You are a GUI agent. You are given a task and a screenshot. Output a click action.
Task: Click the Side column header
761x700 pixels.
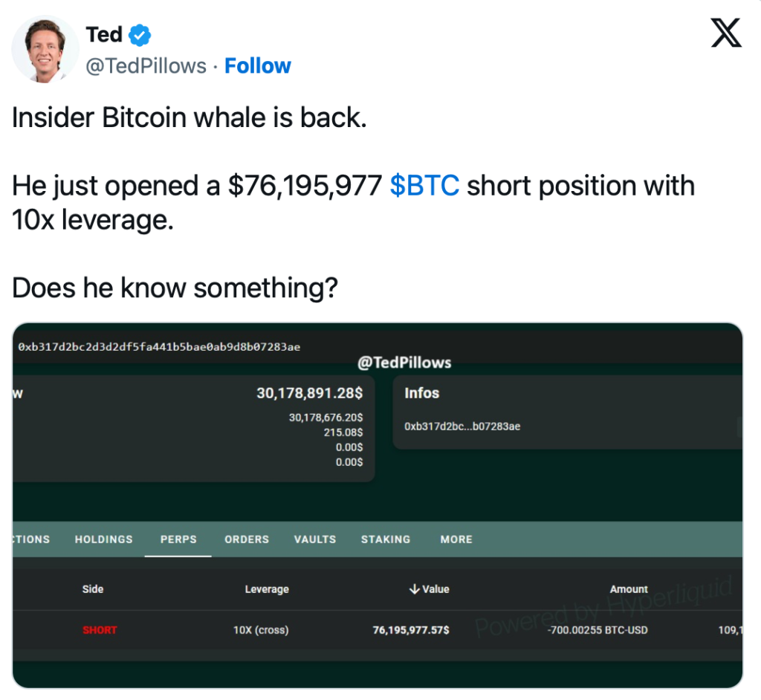pyautogui.click(x=93, y=589)
